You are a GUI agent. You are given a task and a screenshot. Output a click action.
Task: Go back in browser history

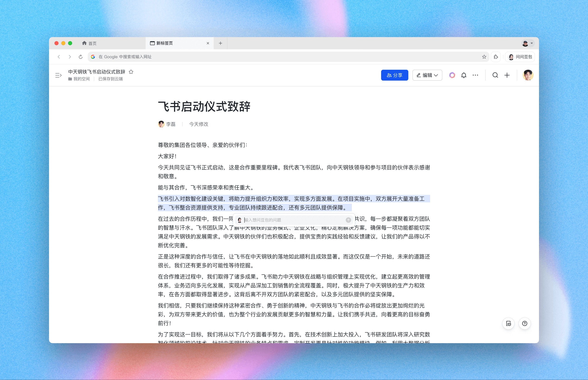point(59,57)
